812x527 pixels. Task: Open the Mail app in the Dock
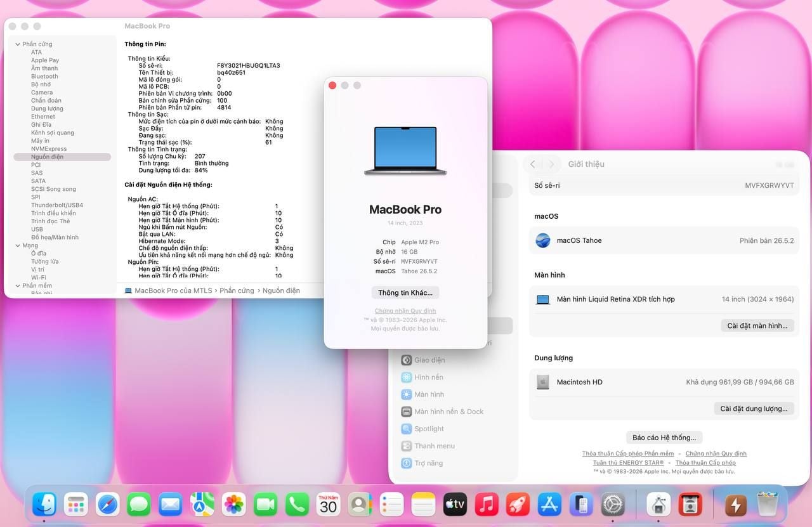[x=170, y=505]
